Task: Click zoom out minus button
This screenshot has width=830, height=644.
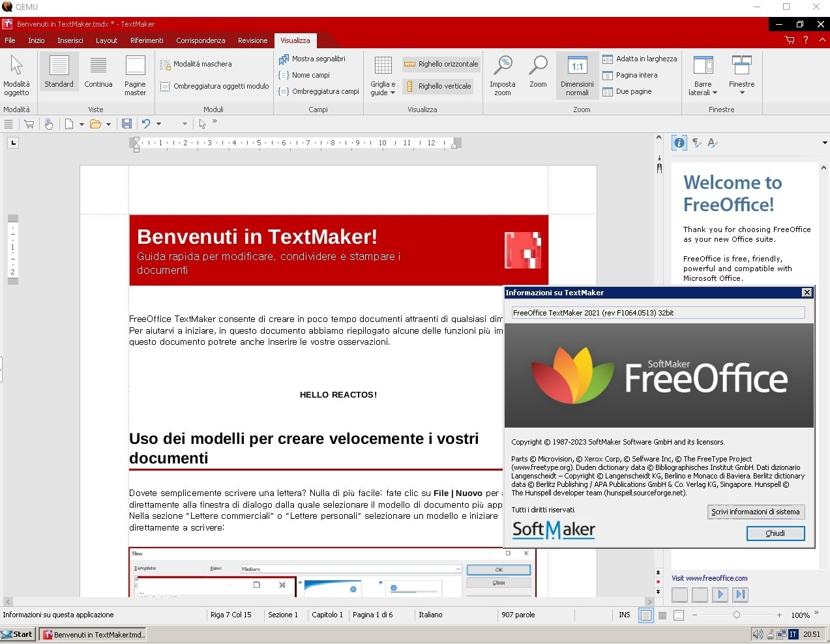Action: 695,615
